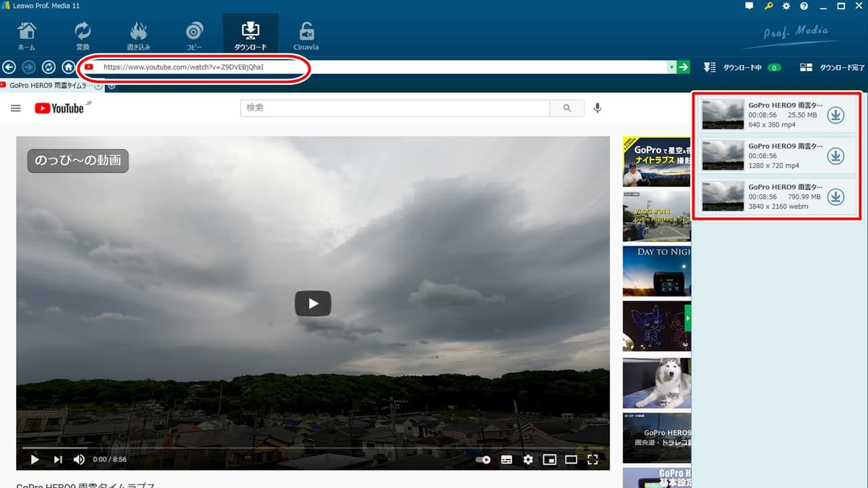Open the Day to Night recommended video

(x=656, y=271)
